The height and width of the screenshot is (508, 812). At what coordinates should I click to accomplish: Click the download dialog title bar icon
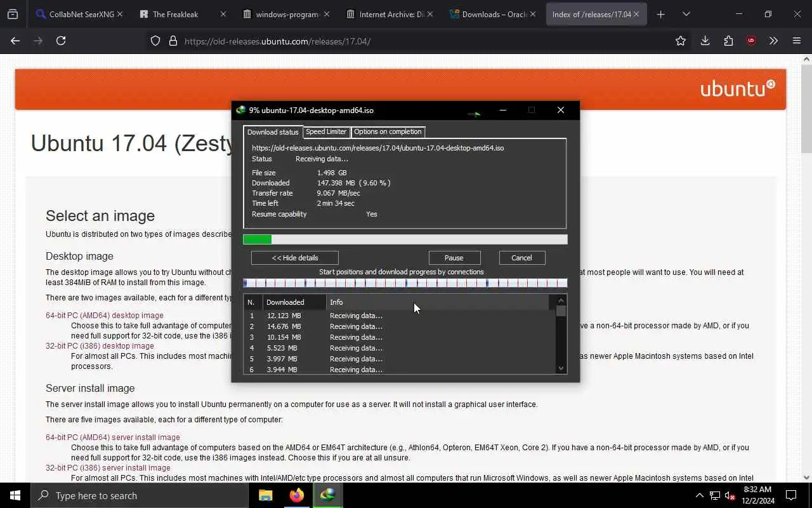point(241,110)
